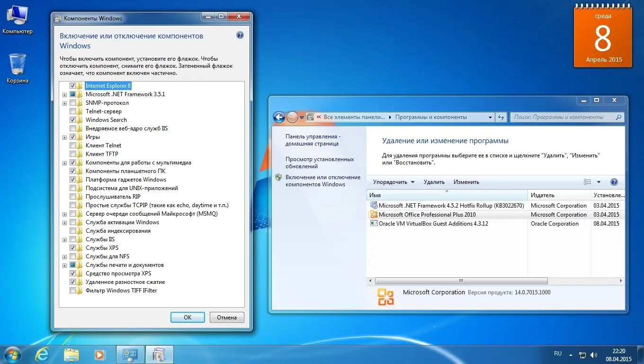Click OK in the Windows Components dialog
The width and height of the screenshot is (644, 364).
click(188, 317)
